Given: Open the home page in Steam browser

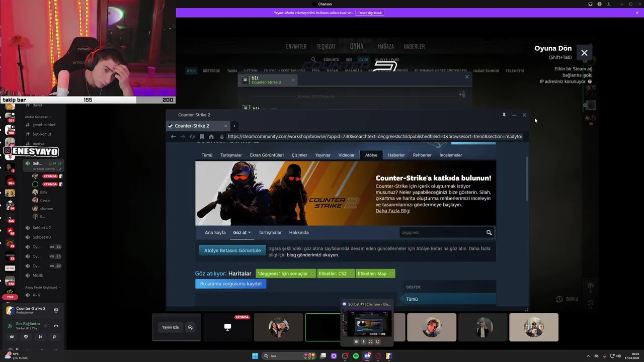Looking at the screenshot, I should 211,136.
